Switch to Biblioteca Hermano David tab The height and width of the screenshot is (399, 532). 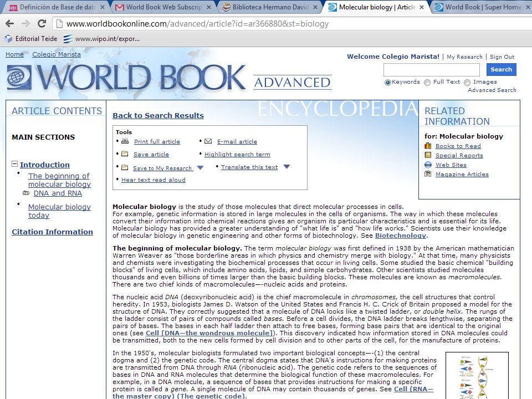click(x=270, y=7)
